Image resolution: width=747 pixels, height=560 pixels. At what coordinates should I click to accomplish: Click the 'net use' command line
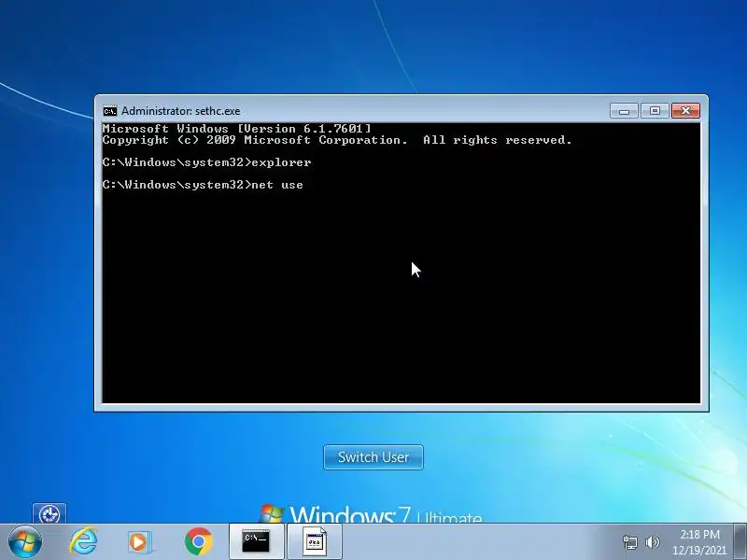(203, 185)
